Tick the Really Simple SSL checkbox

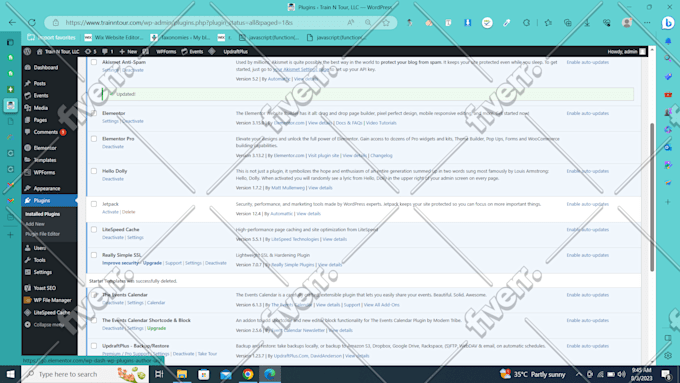point(94,255)
